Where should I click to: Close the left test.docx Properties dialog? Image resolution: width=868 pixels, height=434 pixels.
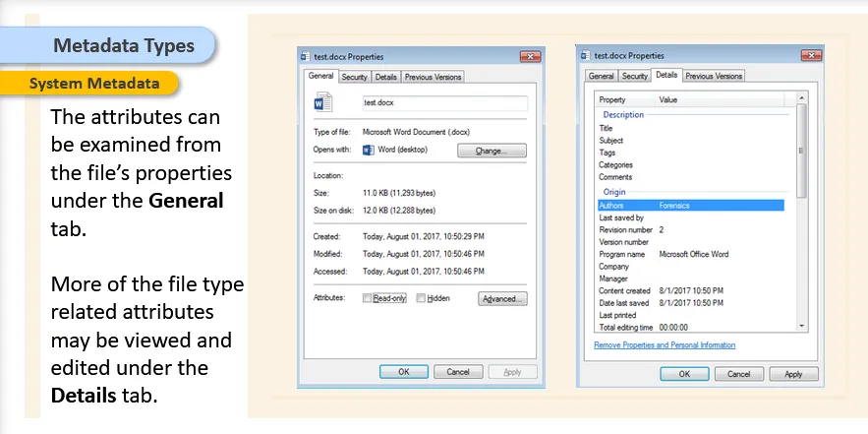(x=530, y=57)
